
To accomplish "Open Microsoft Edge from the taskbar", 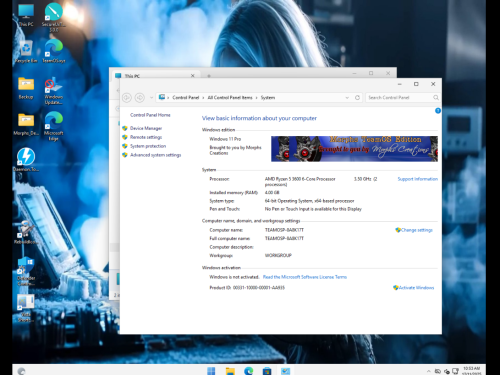I will coord(248,371).
